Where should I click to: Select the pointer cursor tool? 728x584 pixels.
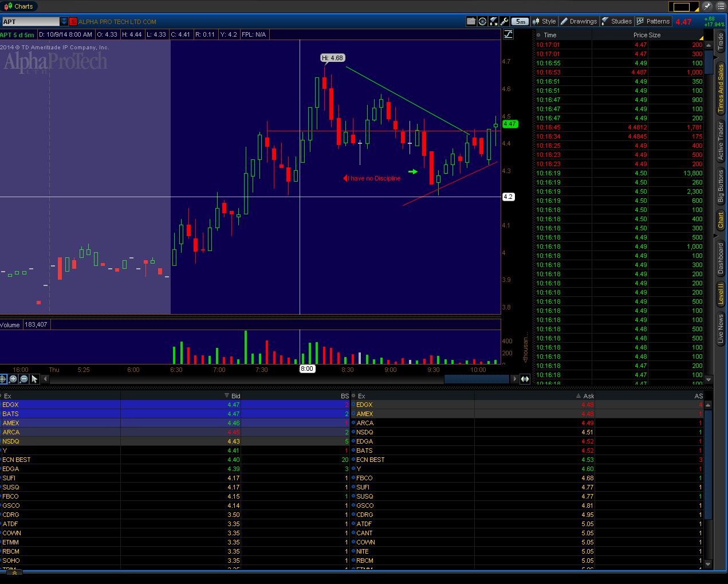34,379
